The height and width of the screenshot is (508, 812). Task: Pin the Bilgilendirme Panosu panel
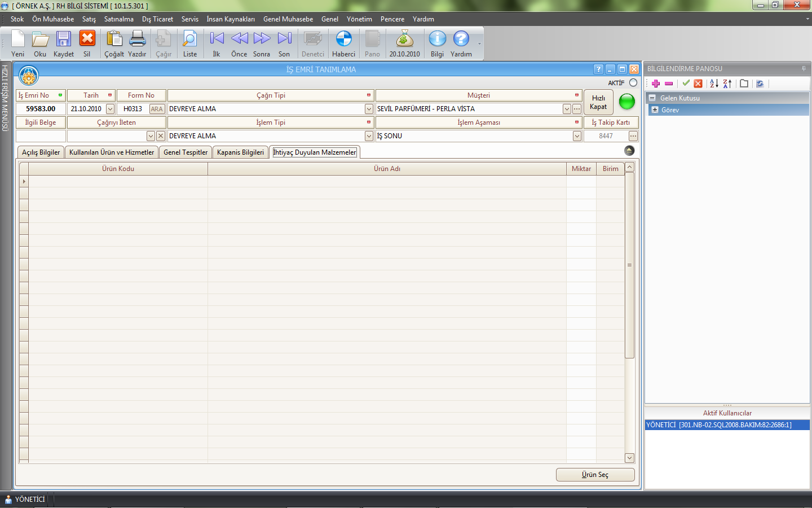tap(804, 69)
